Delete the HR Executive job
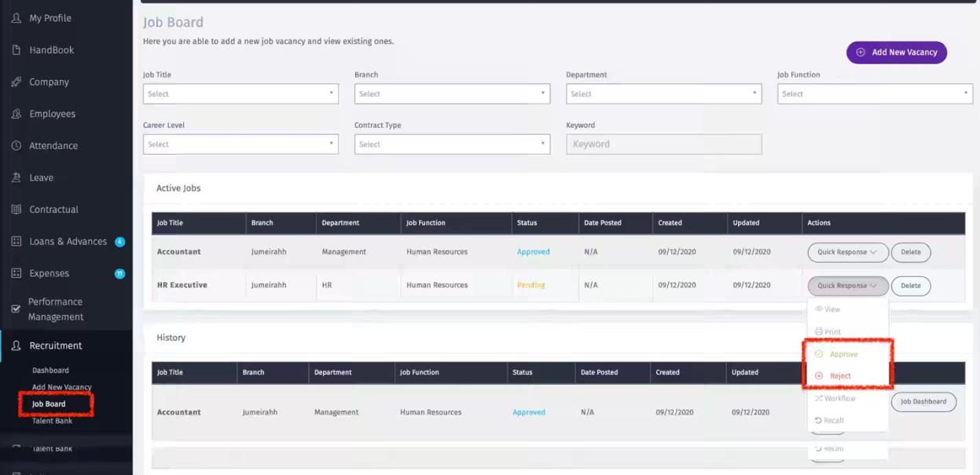 (x=910, y=286)
